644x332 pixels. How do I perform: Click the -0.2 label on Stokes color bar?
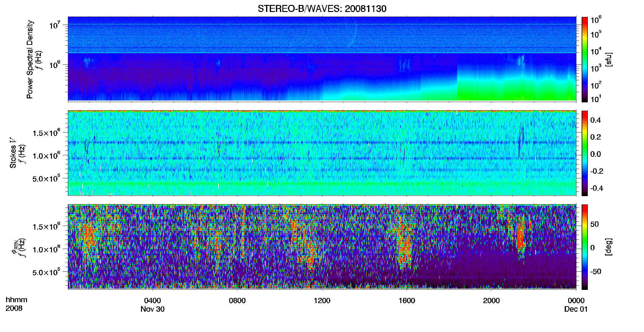click(x=597, y=171)
